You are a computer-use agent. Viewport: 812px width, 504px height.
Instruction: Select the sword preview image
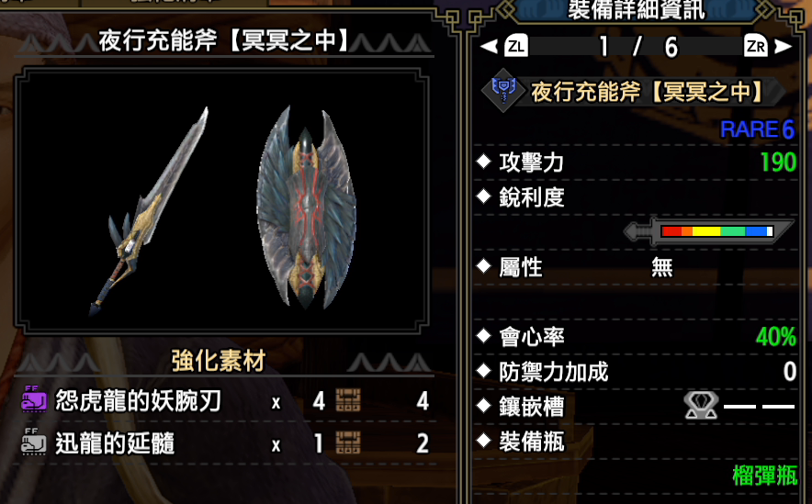[x=149, y=211]
